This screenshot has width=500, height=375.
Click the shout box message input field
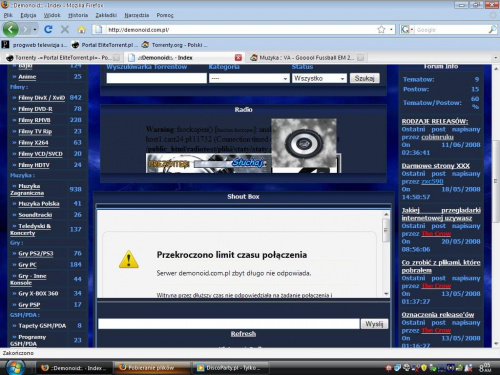point(229,324)
